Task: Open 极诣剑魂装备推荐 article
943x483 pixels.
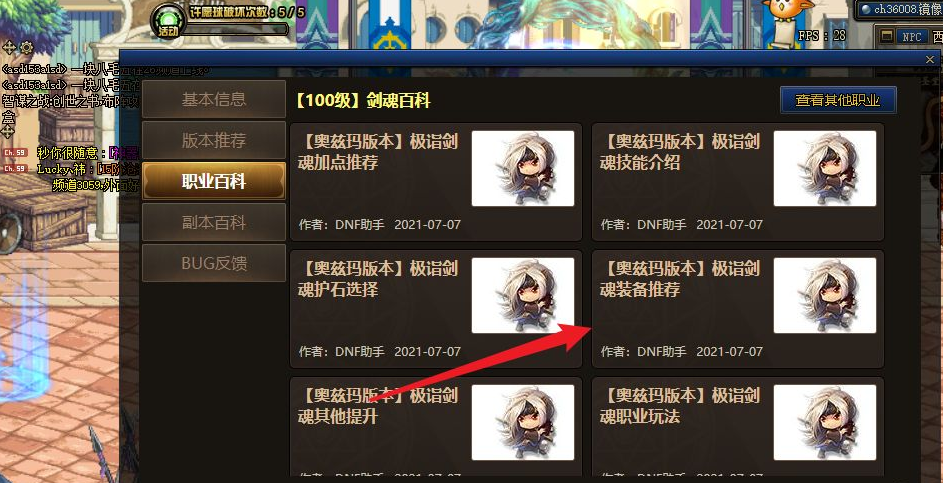Action: coord(738,309)
